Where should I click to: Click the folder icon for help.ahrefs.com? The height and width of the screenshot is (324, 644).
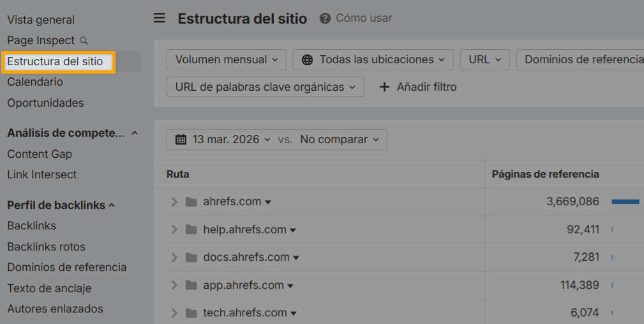[x=191, y=229]
